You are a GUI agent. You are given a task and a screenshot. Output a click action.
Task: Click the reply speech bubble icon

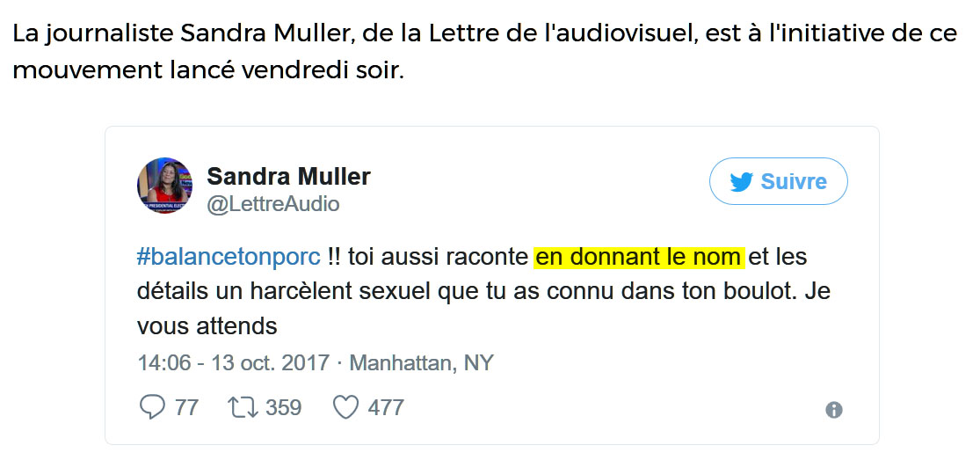click(152, 407)
